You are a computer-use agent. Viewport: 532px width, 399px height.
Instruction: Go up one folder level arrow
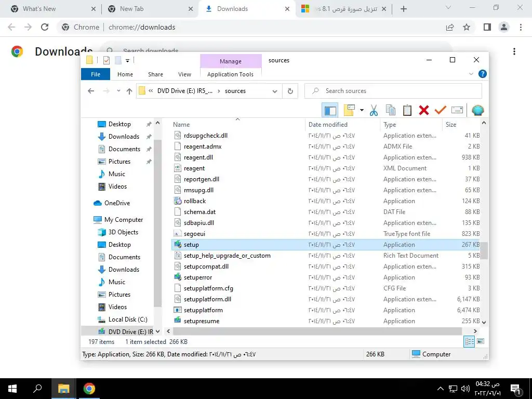[x=129, y=91]
